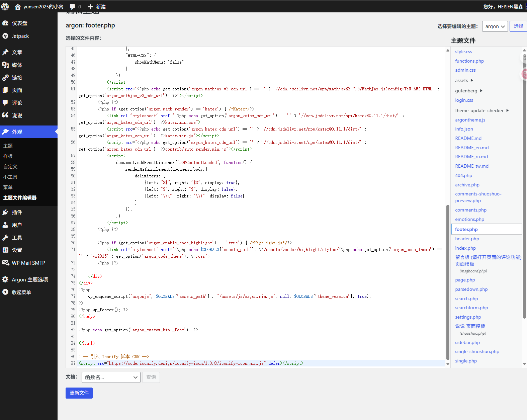The width and height of the screenshot is (527, 420).
Task: Select 主题文件编辑器 submenu item
Action: tap(20, 198)
